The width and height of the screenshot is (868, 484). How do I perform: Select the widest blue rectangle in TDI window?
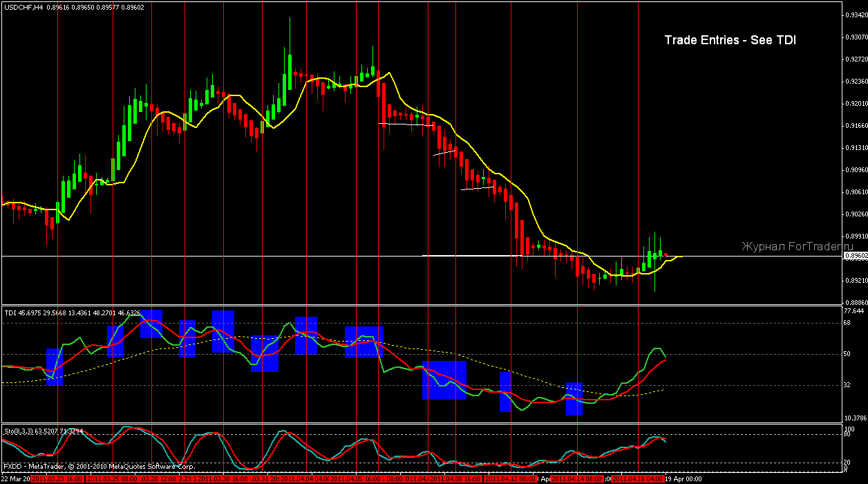[x=444, y=380]
